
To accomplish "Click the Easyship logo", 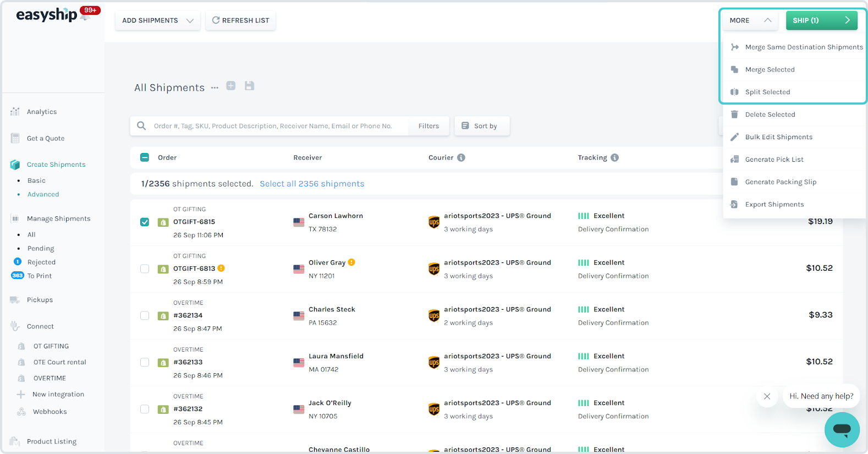I will [x=47, y=15].
